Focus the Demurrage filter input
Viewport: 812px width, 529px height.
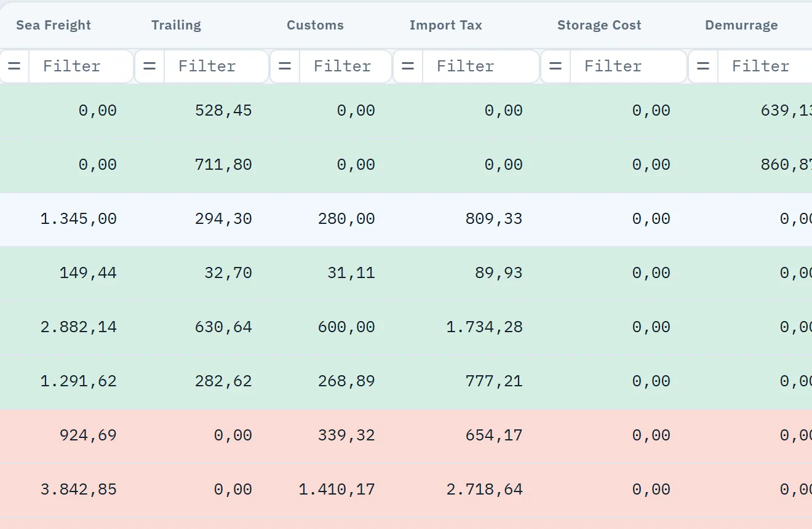pyautogui.click(x=765, y=66)
